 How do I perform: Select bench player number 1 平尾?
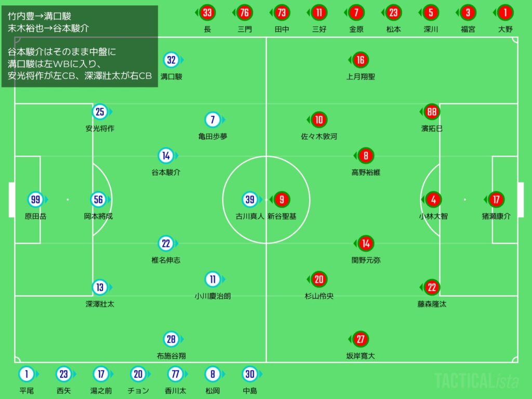[x=26, y=374]
